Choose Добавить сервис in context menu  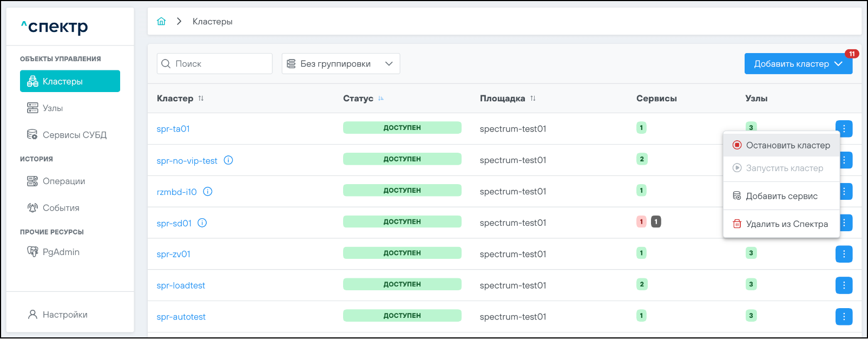coord(781,196)
